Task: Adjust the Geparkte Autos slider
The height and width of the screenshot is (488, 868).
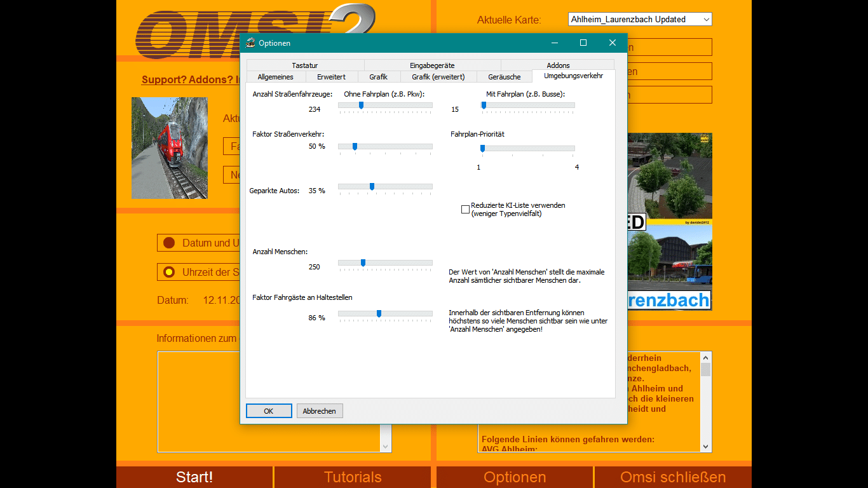Action: (372, 186)
